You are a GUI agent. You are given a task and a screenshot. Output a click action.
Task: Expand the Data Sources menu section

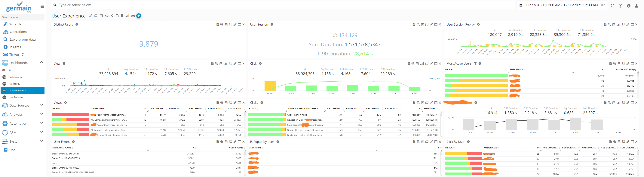(x=41, y=105)
